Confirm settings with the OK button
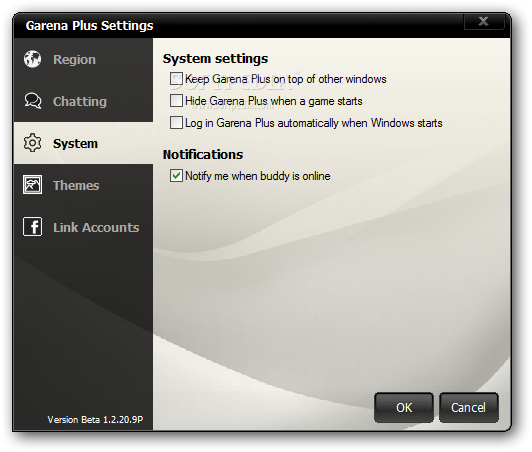The width and height of the screenshot is (532, 452). point(404,408)
